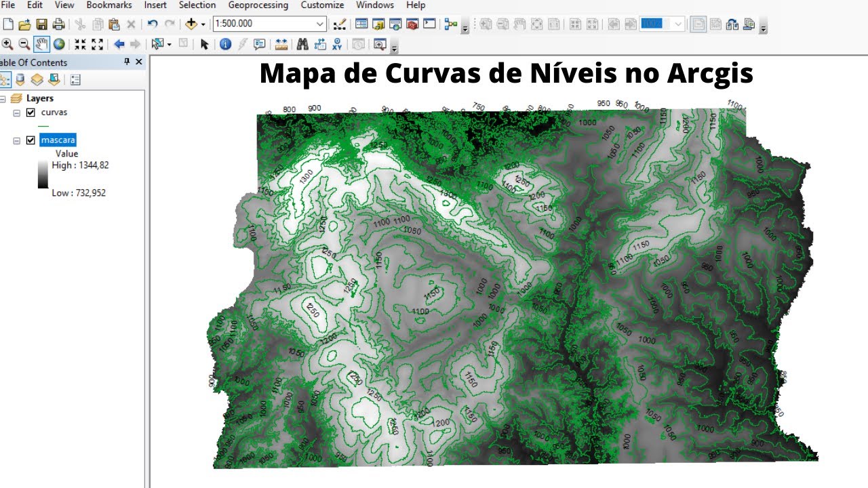868x488 pixels.
Task: Open the Find Route tool
Action: (x=319, y=44)
